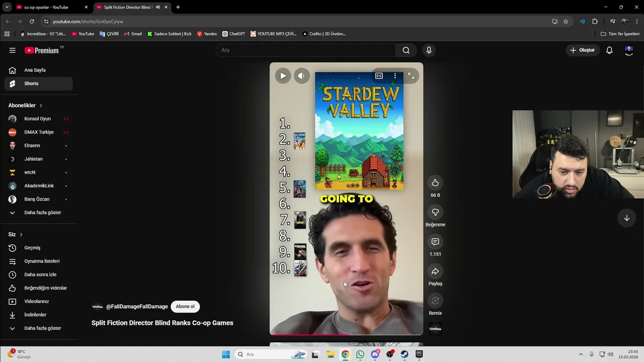Open ChatGPT bookmark
This screenshot has width=644, height=362.
pyautogui.click(x=234, y=34)
